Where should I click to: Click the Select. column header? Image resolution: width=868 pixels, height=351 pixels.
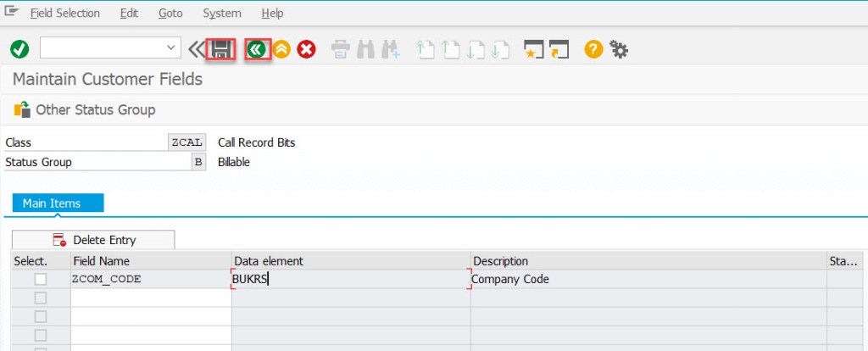point(41,261)
